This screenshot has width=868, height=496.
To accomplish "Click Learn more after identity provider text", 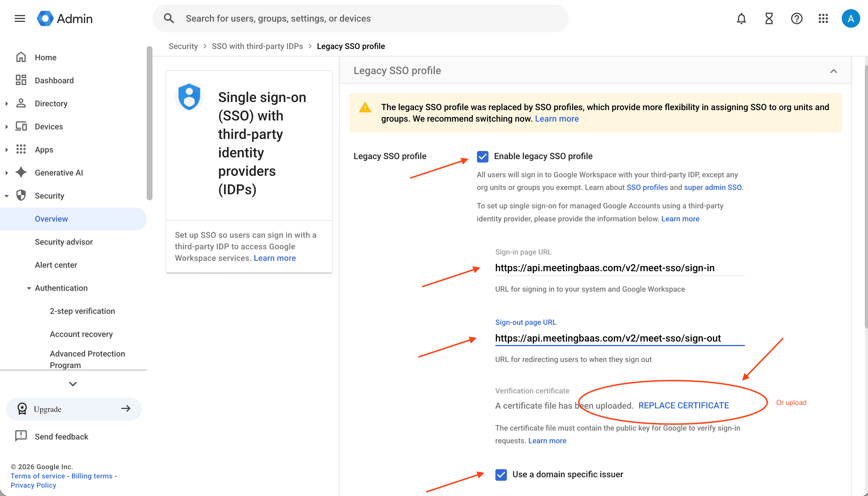I will pos(680,219).
